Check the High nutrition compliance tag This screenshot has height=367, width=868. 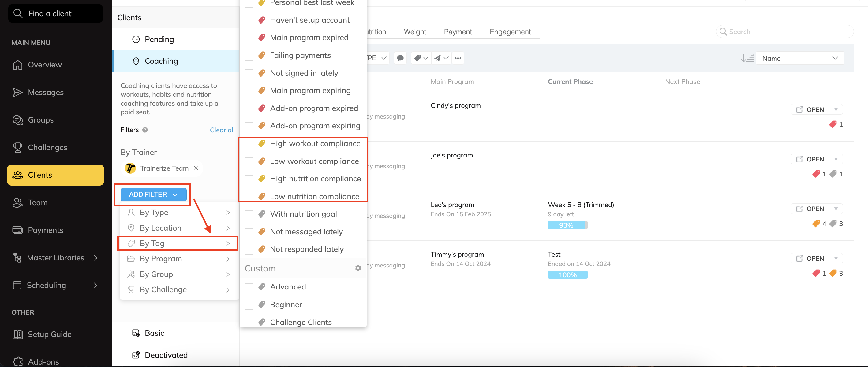coord(249,180)
